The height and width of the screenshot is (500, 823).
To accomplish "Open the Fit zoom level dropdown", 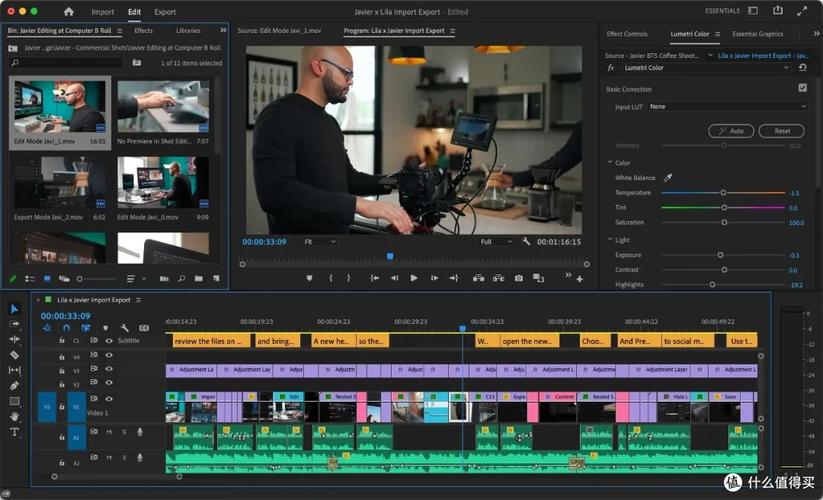I will 320,241.
